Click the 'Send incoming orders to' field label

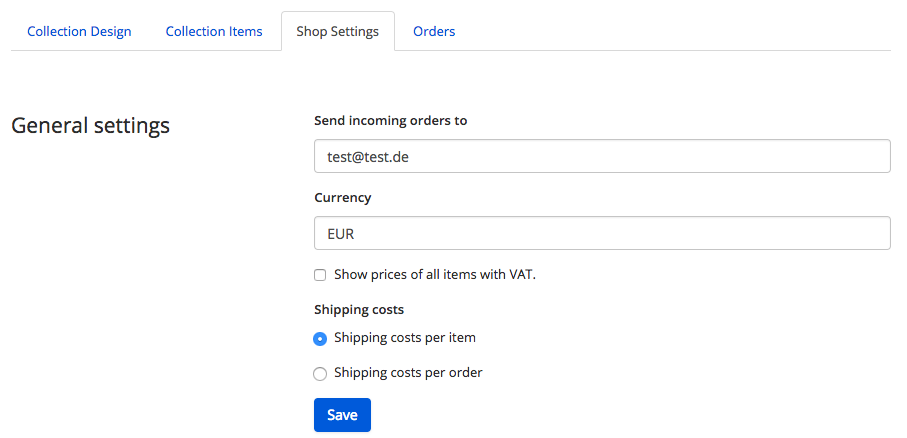[x=390, y=120]
